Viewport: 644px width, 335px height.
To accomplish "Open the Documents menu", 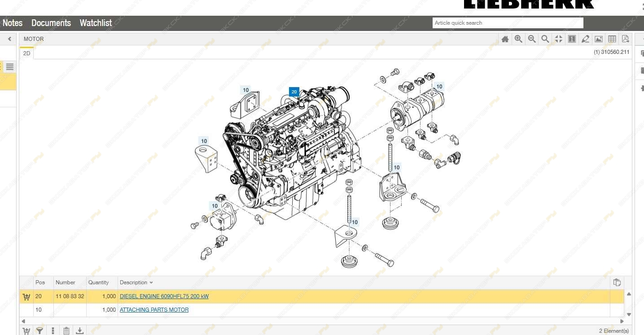I will pos(51,23).
